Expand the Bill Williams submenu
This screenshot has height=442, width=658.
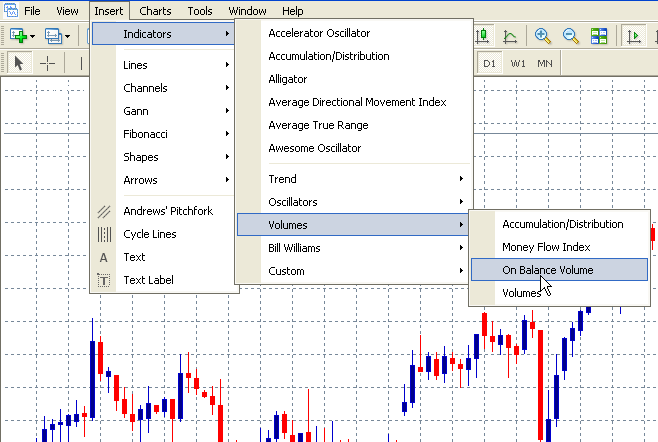(353, 248)
